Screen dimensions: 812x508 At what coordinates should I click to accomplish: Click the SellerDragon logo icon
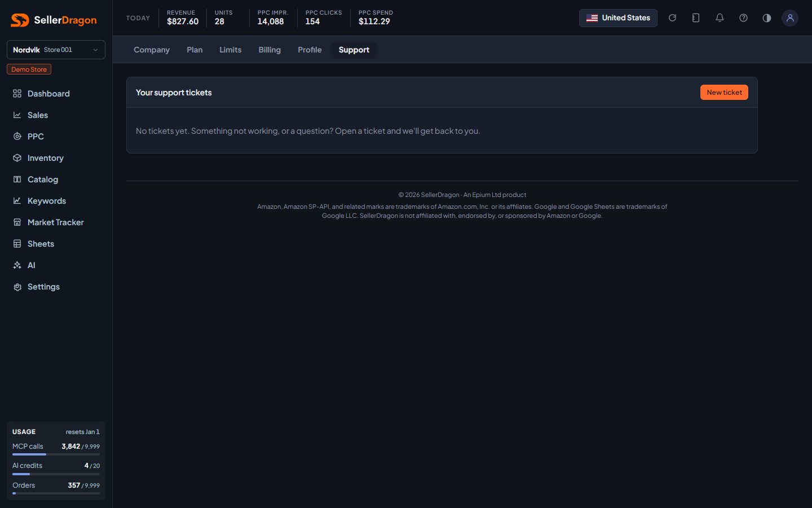(x=20, y=20)
